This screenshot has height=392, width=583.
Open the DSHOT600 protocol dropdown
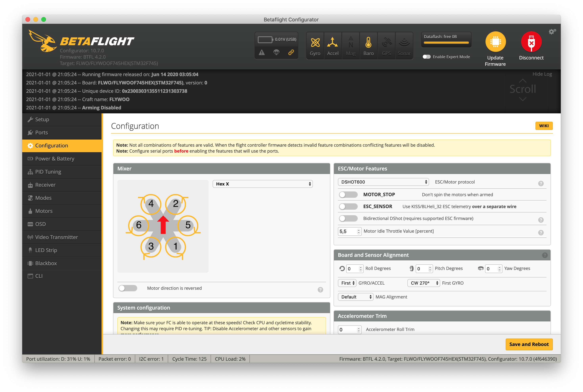pyautogui.click(x=383, y=182)
